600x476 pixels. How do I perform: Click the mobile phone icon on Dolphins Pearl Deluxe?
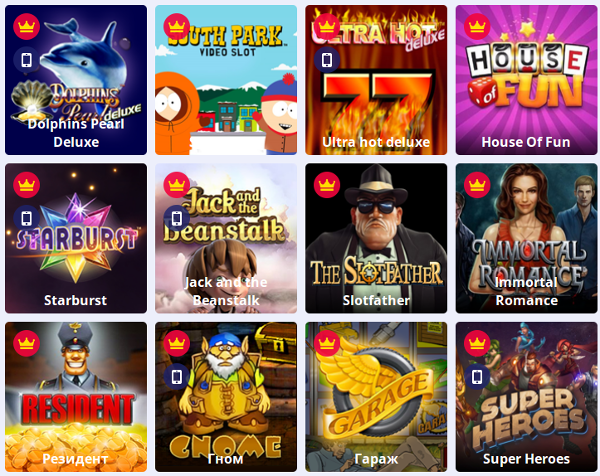pyautogui.click(x=26, y=60)
